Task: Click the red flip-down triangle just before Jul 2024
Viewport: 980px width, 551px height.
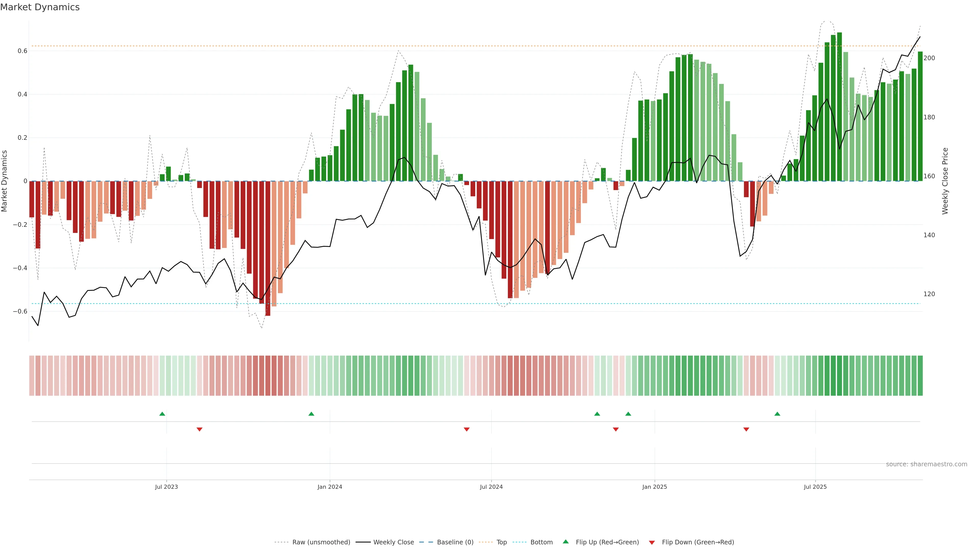Action: click(x=467, y=429)
